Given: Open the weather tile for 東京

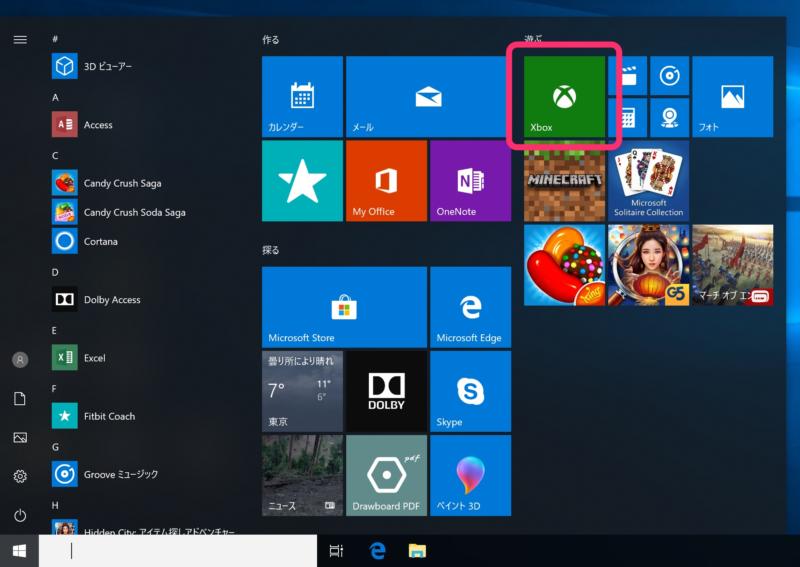Looking at the screenshot, I should tap(302, 391).
